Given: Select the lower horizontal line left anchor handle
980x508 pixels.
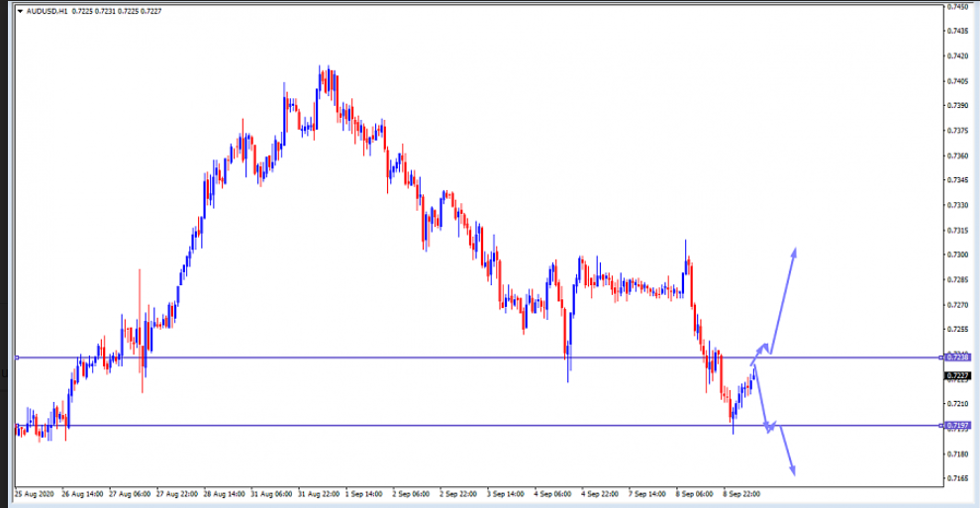Looking at the screenshot, I should tap(17, 426).
